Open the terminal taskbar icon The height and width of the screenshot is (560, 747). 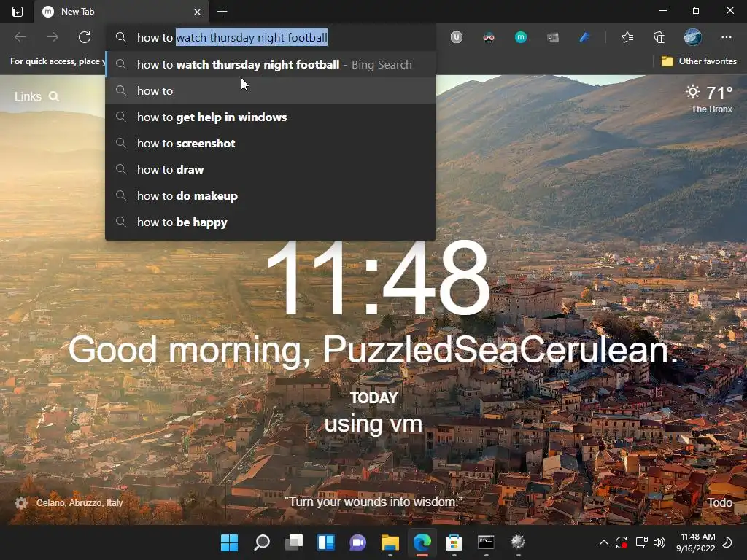click(x=486, y=542)
